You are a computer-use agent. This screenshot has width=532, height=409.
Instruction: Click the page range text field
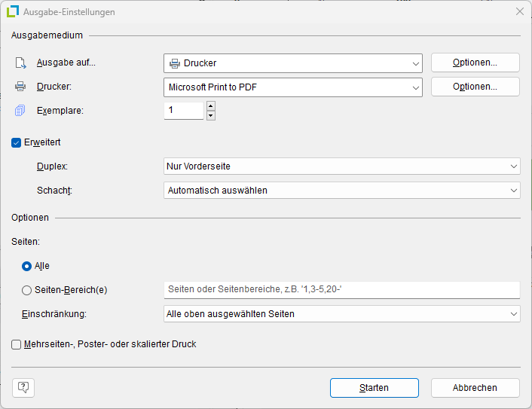(341, 290)
